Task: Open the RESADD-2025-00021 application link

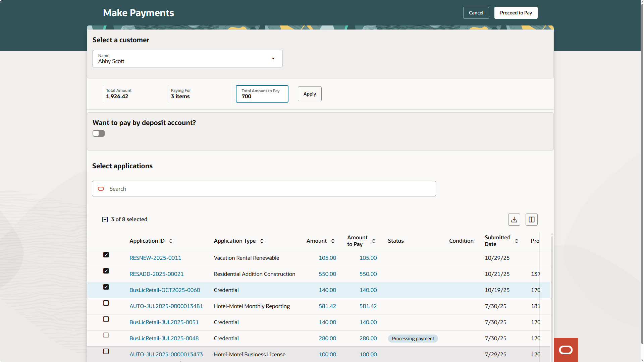Action: tap(156, 274)
